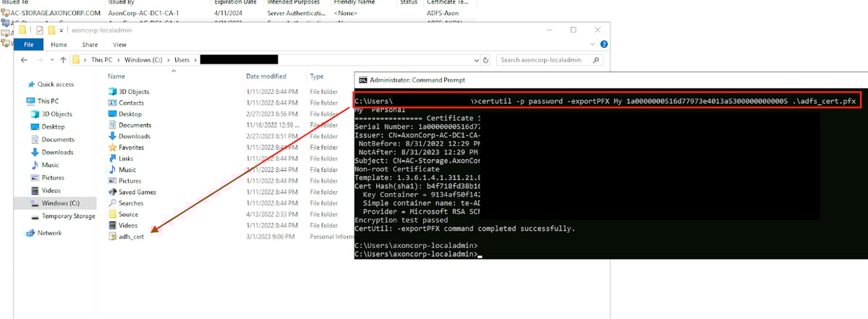Screen dimensions: 868x319
Task: Go up one folder level
Action: [x=63, y=60]
